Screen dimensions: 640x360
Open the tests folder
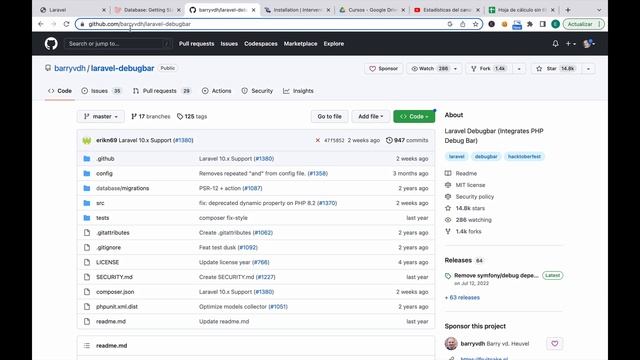click(x=102, y=218)
